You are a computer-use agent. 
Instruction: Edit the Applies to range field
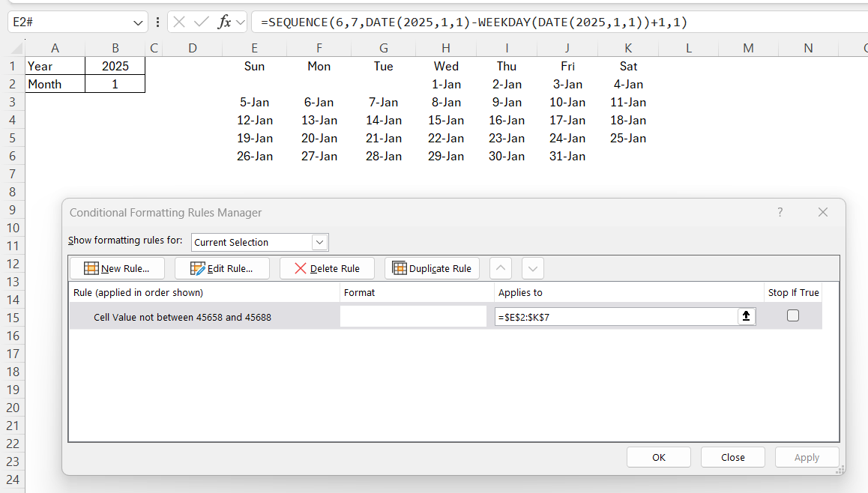(615, 317)
